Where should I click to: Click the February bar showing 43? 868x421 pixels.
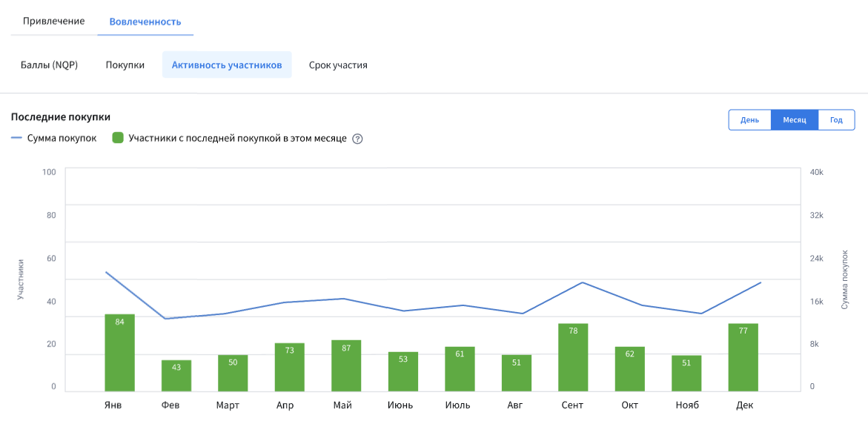pos(176,375)
